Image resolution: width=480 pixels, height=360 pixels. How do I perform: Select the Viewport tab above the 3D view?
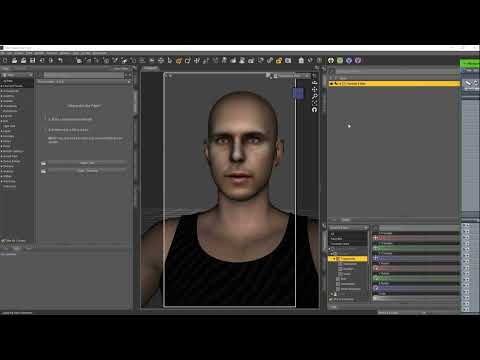[x=150, y=68]
